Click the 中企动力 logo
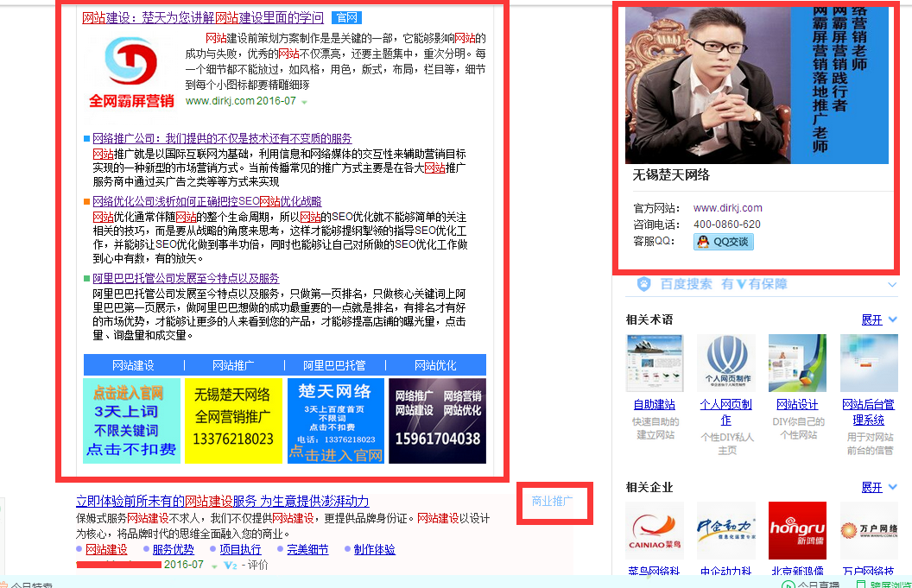 [x=725, y=530]
